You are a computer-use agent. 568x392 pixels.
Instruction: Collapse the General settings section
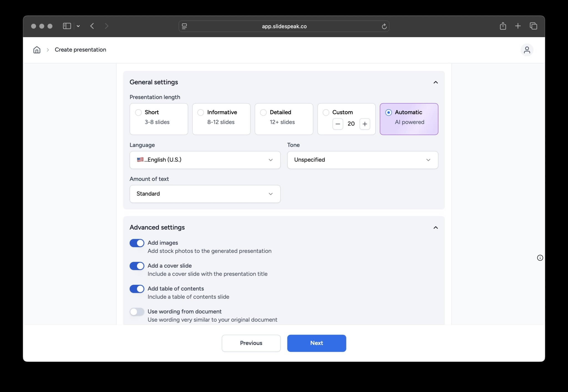point(435,82)
